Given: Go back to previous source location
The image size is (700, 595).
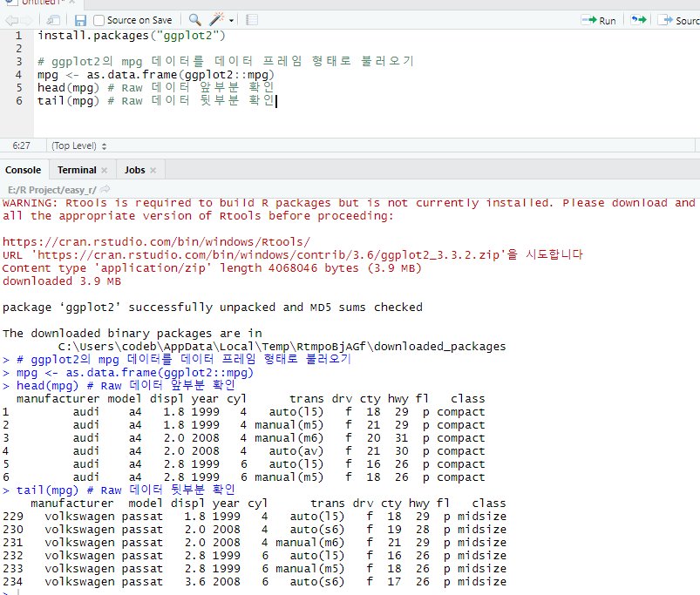Looking at the screenshot, I should coord(11,20).
